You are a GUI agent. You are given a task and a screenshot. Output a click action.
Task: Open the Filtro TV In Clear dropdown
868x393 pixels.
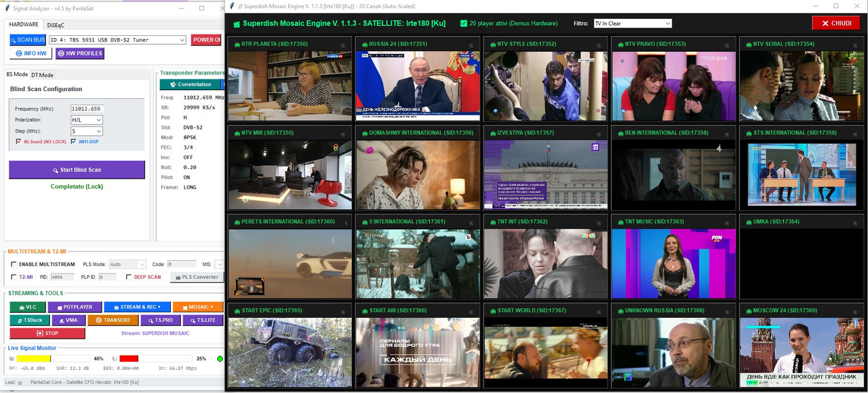pyautogui.click(x=633, y=23)
